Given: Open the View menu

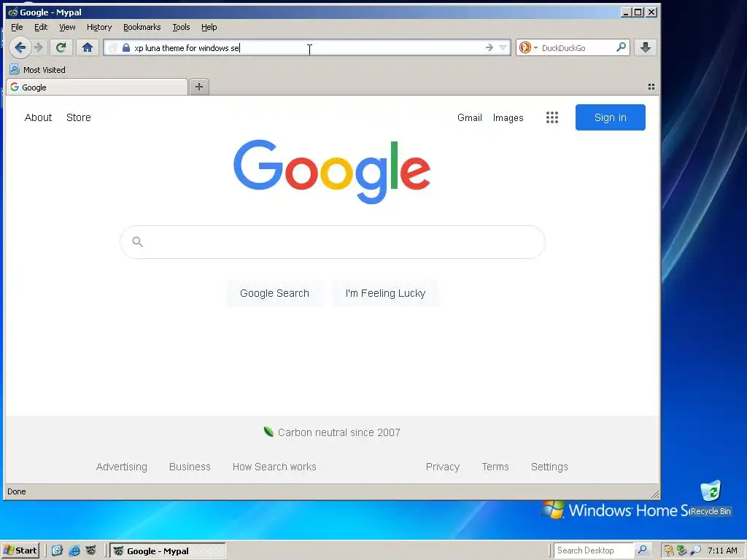Looking at the screenshot, I should click(67, 27).
